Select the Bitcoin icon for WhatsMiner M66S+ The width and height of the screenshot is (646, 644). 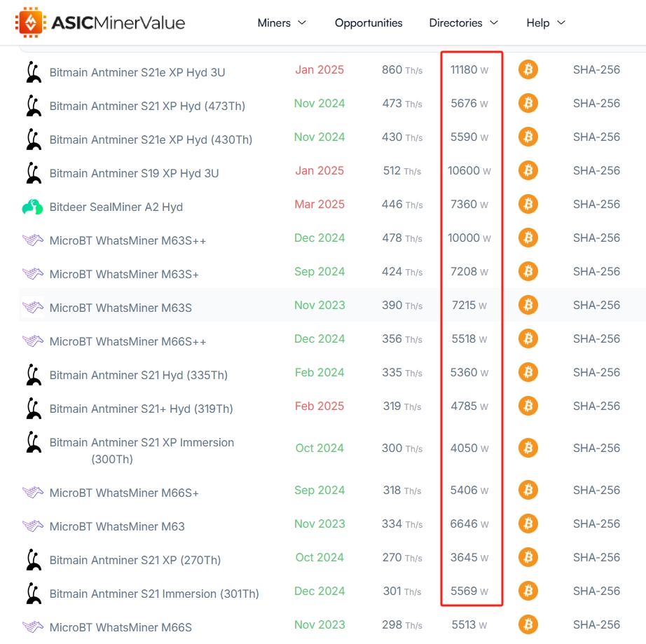528,490
